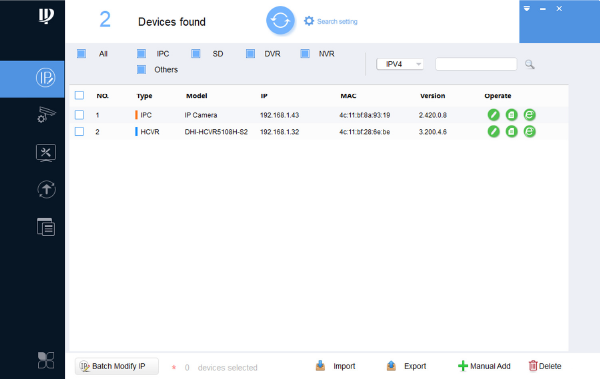Screen dimensions: 600x380
Task: Open the title bar dropdown menu arrow
Action: pos(527,8)
